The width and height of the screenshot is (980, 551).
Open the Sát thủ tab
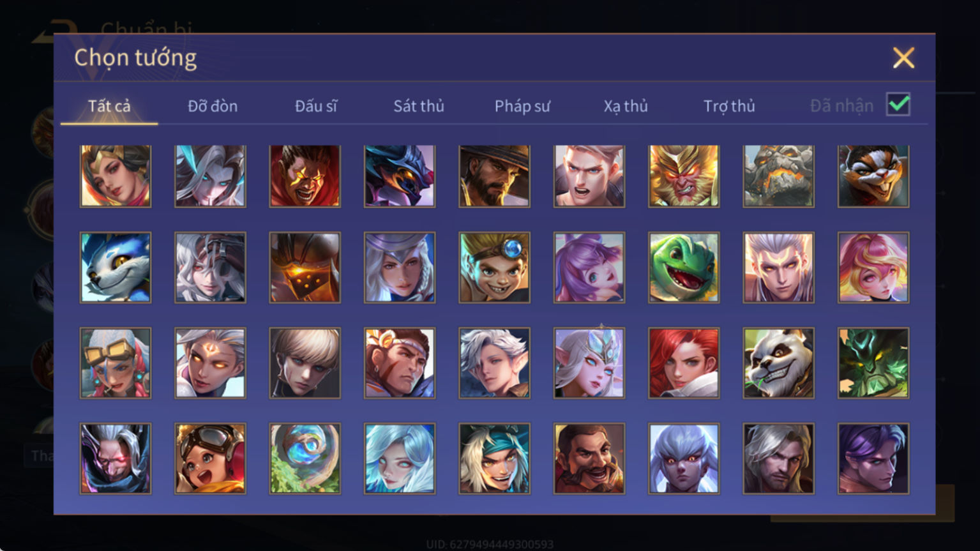click(419, 106)
